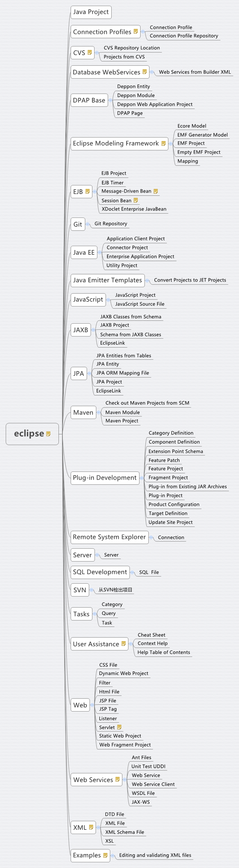Collapse the Maven branch
Image resolution: width=239 pixels, height=868 pixels.
(x=98, y=413)
